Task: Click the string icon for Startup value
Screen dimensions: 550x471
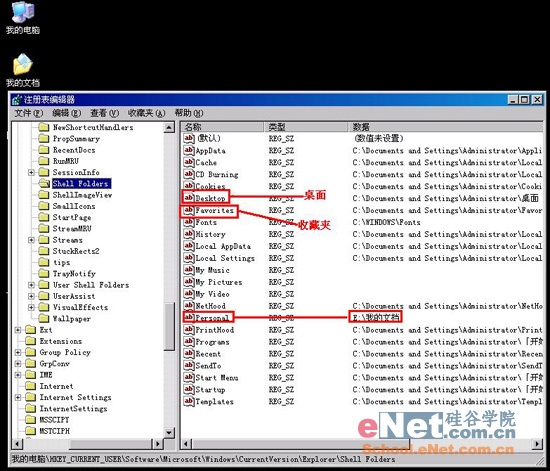Action: (189, 389)
